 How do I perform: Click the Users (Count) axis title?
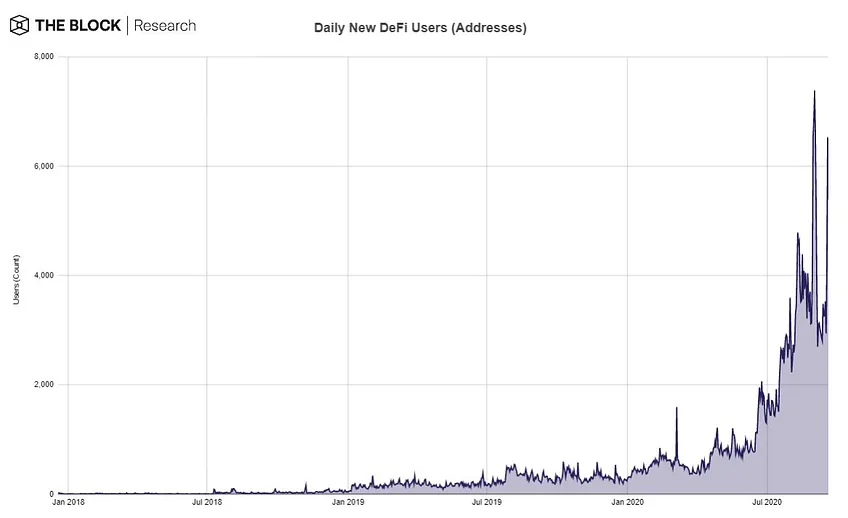click(16, 280)
